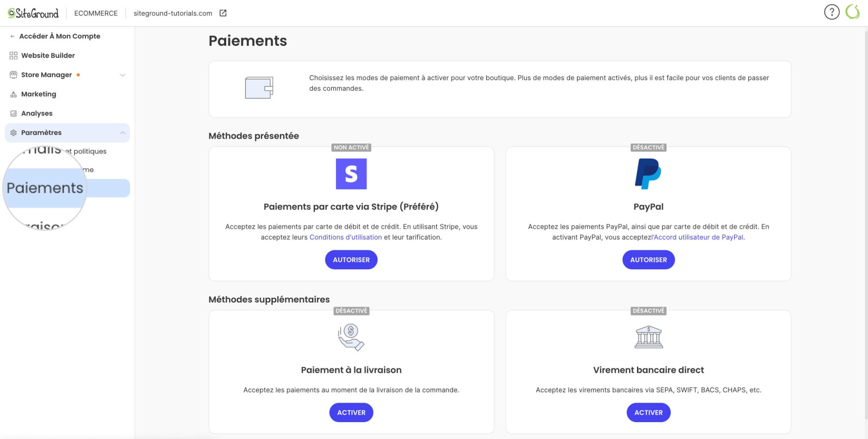Click the Méthodes présentée heading
The width and height of the screenshot is (868, 439).
click(x=254, y=136)
